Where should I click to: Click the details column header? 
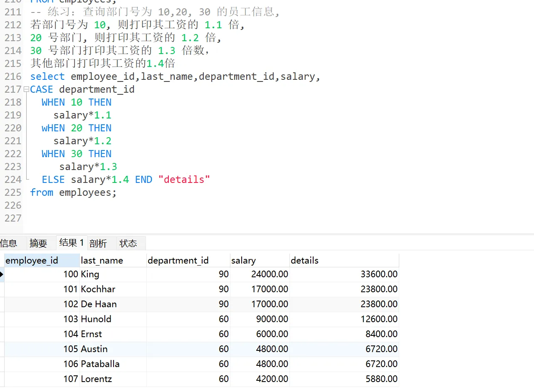(x=344, y=261)
